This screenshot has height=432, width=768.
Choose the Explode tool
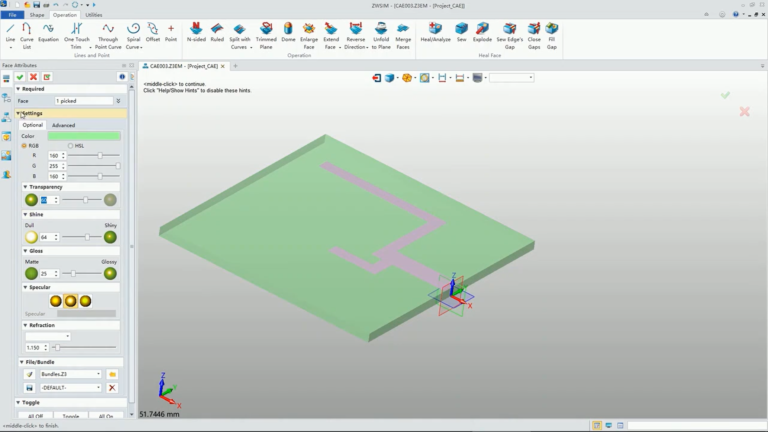pos(482,32)
